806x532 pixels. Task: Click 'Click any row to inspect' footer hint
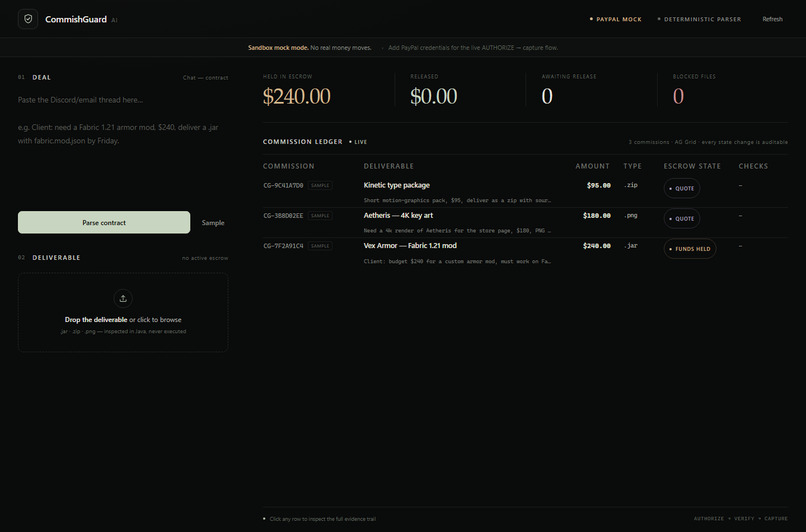click(322, 519)
